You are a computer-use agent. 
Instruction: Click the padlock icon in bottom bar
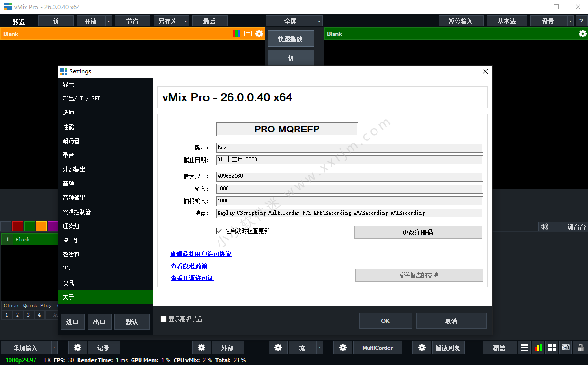580,348
